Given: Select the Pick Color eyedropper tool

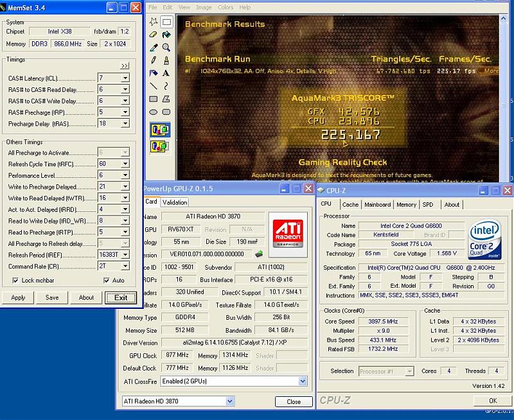Looking at the screenshot, I should tap(154, 48).
